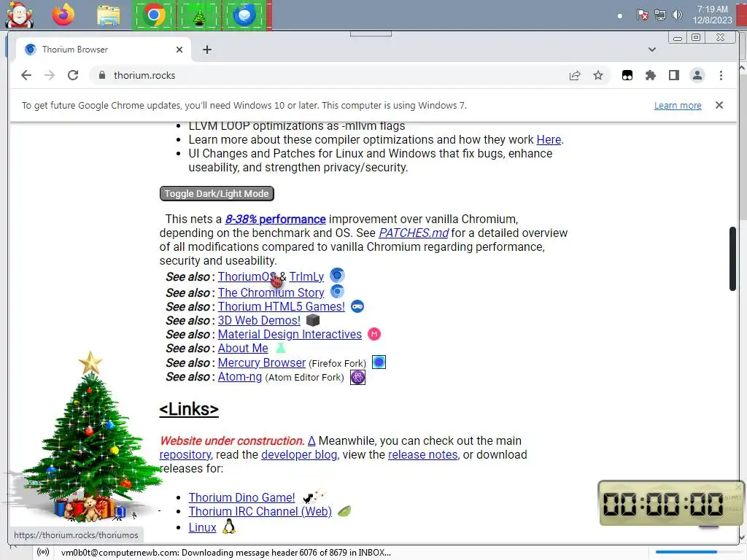This screenshot has height=560, width=747.
Task: Click the pink M Material Design icon
Action: 374,334
